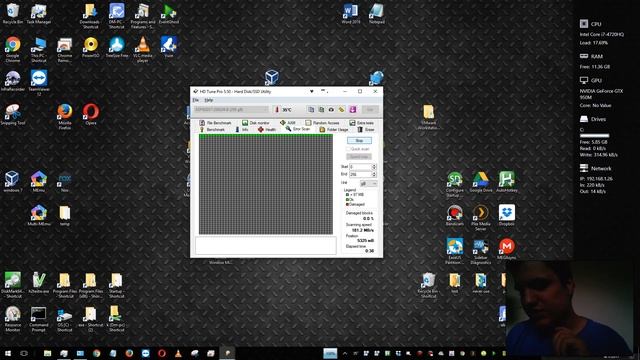Switch to the File Benchmark tab
This screenshot has height=360, width=640.
[x=215, y=123]
